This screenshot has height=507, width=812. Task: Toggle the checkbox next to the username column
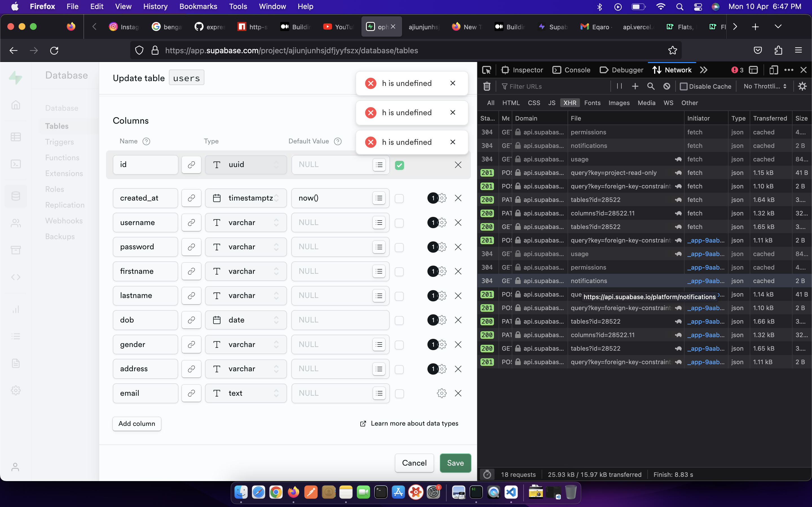point(399,222)
